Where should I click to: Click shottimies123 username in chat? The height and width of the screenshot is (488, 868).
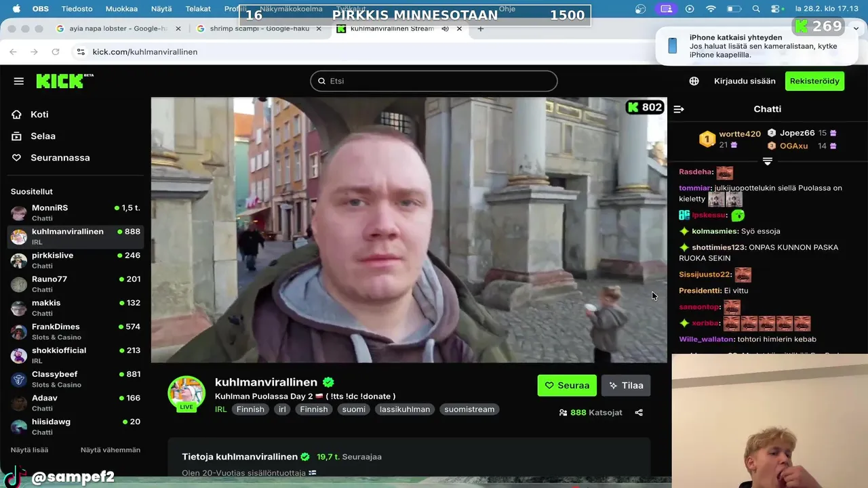coord(718,247)
